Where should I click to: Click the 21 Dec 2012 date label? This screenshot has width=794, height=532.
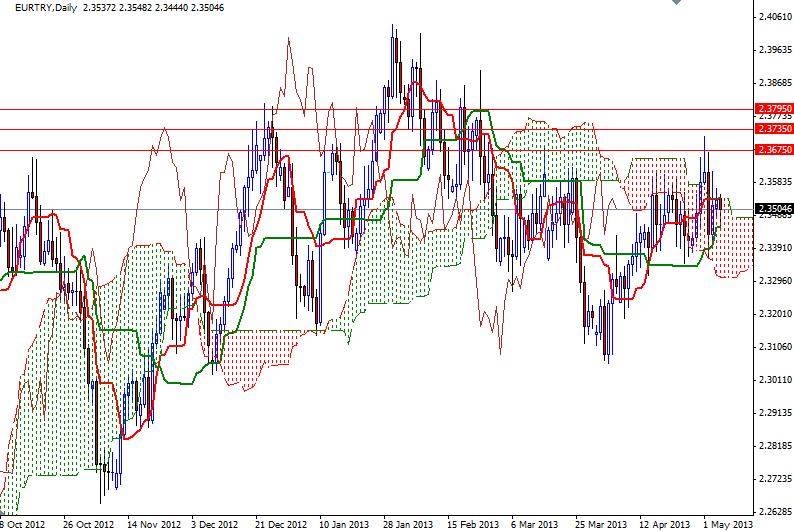tap(281, 524)
